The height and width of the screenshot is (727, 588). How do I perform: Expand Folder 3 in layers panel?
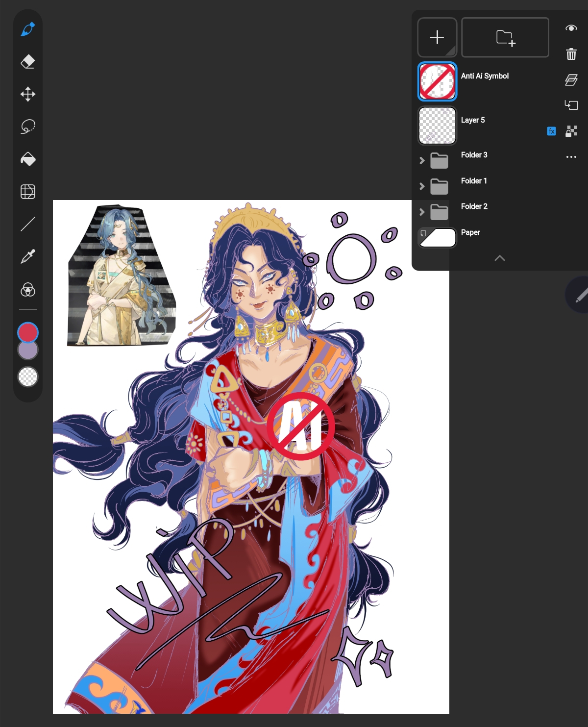(x=422, y=160)
